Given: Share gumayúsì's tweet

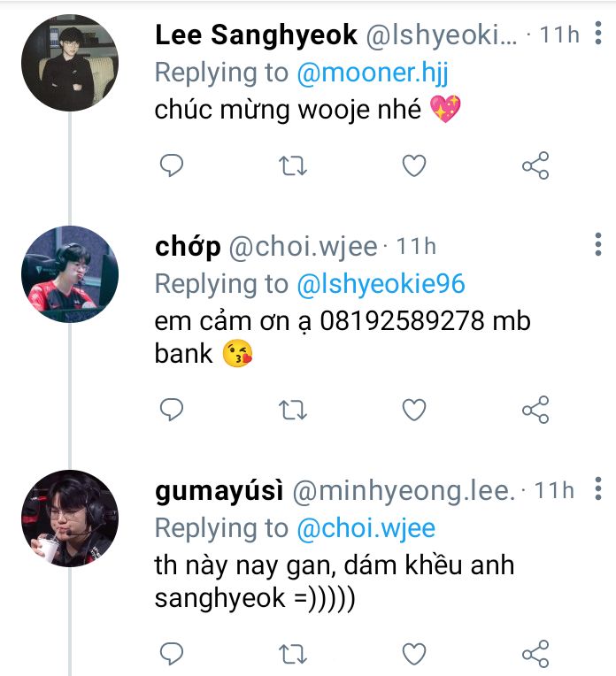Looking at the screenshot, I should click(535, 654).
